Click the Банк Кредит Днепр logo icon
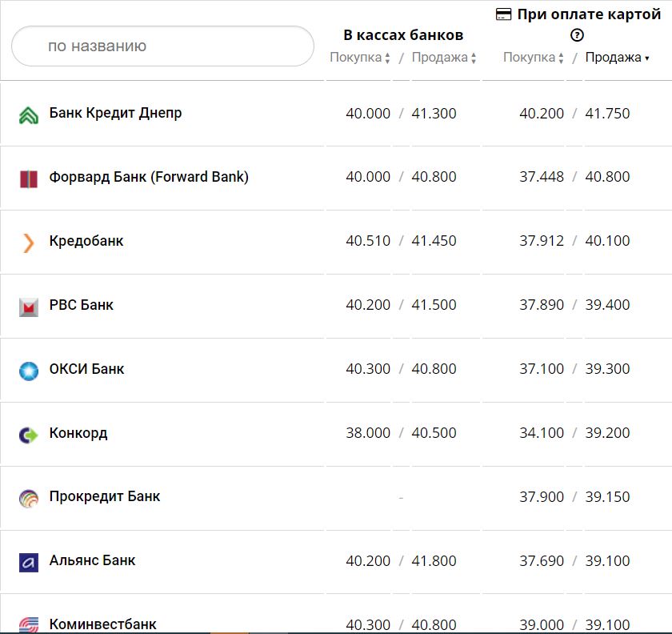Viewport: 672px width, 634px height. tap(29, 115)
